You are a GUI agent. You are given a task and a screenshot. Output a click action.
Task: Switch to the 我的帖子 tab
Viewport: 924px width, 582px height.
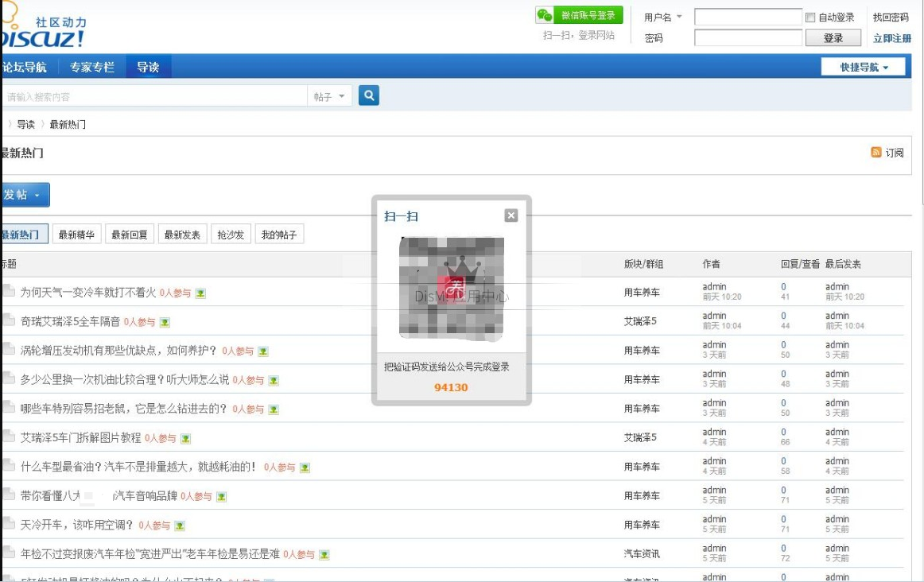click(x=279, y=235)
